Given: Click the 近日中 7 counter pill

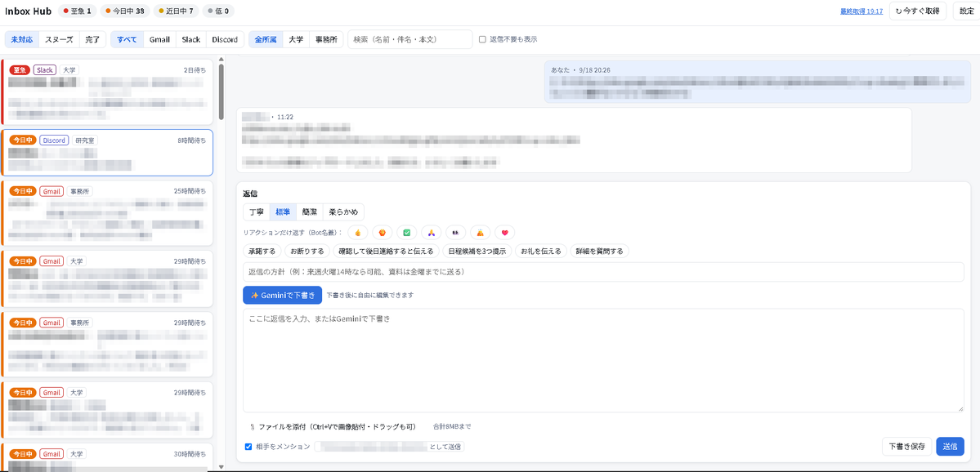Looking at the screenshot, I should click(x=176, y=11).
